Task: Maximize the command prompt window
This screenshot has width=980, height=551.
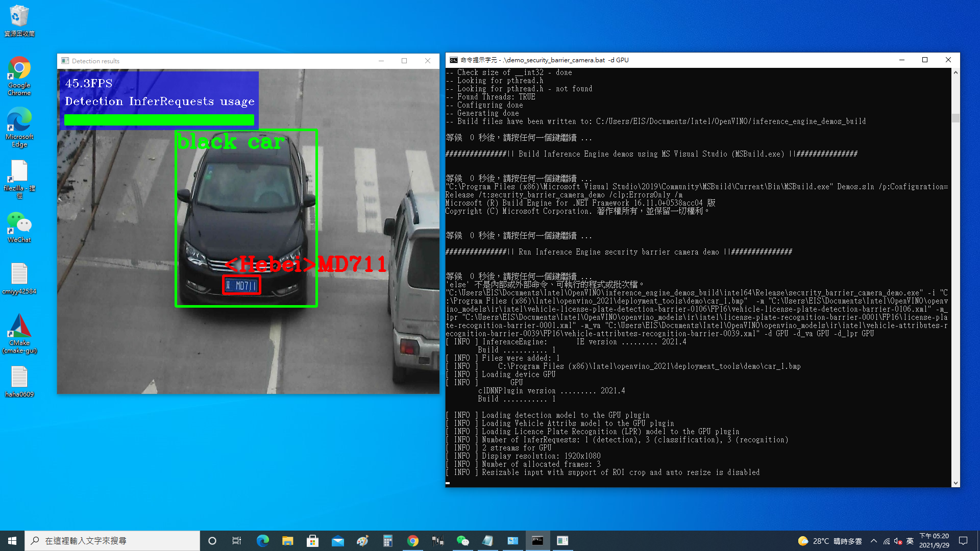Action: [925, 60]
